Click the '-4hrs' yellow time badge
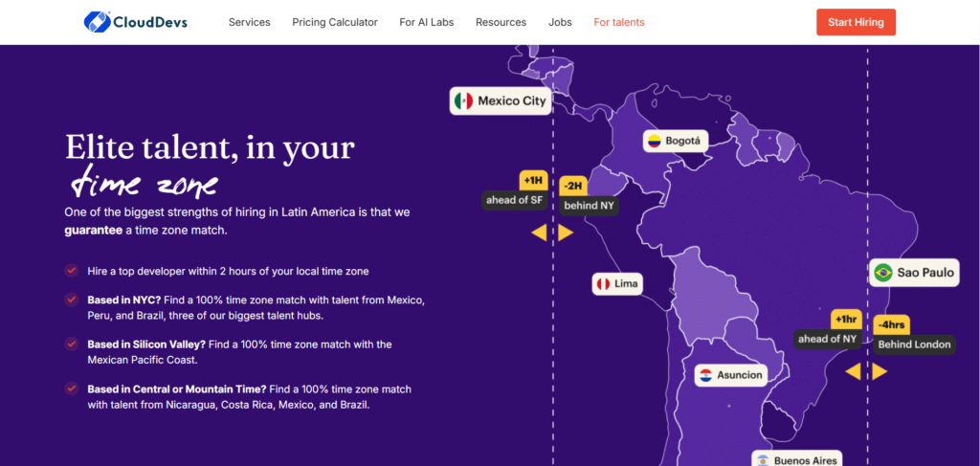Viewport: 980px width, 466px height. pos(892,323)
